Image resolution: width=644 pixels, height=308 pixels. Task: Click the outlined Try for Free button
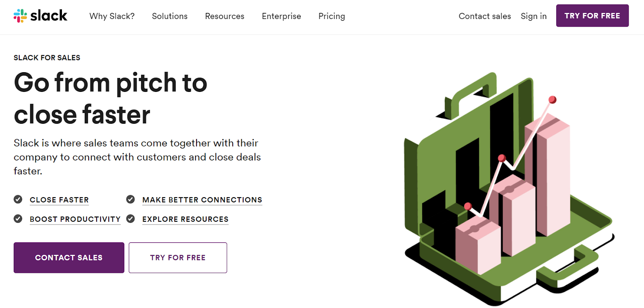(178, 258)
